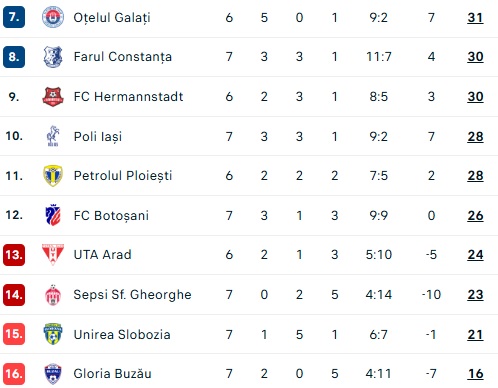This screenshot has height=388, width=498.
Task: Click the Unirea Slobozia team crest
Action: [53, 334]
